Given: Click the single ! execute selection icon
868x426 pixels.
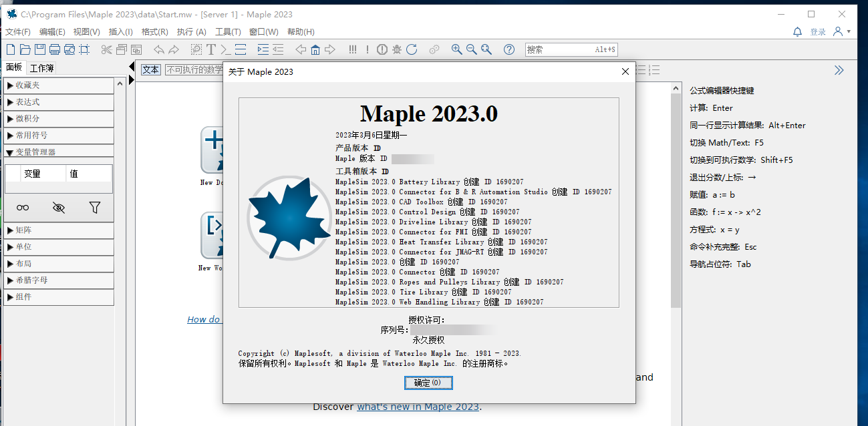Looking at the screenshot, I should coord(368,49).
